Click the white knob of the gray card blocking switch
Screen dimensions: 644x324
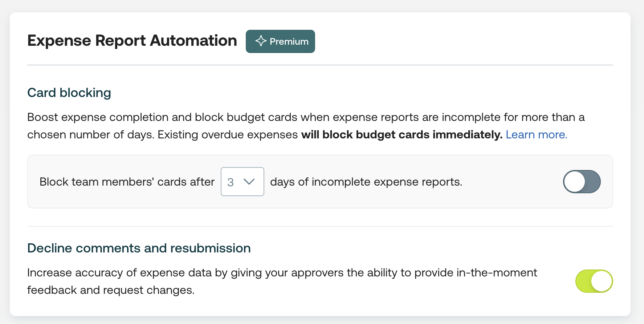[575, 182]
